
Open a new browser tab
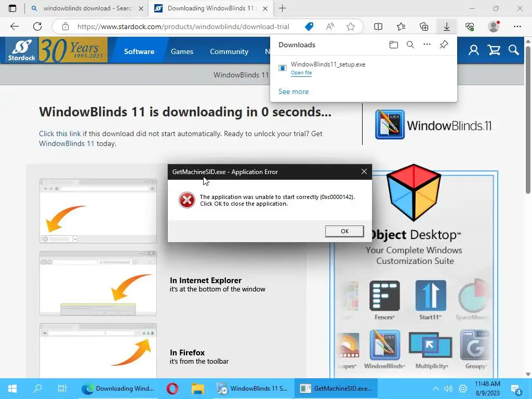tap(282, 8)
